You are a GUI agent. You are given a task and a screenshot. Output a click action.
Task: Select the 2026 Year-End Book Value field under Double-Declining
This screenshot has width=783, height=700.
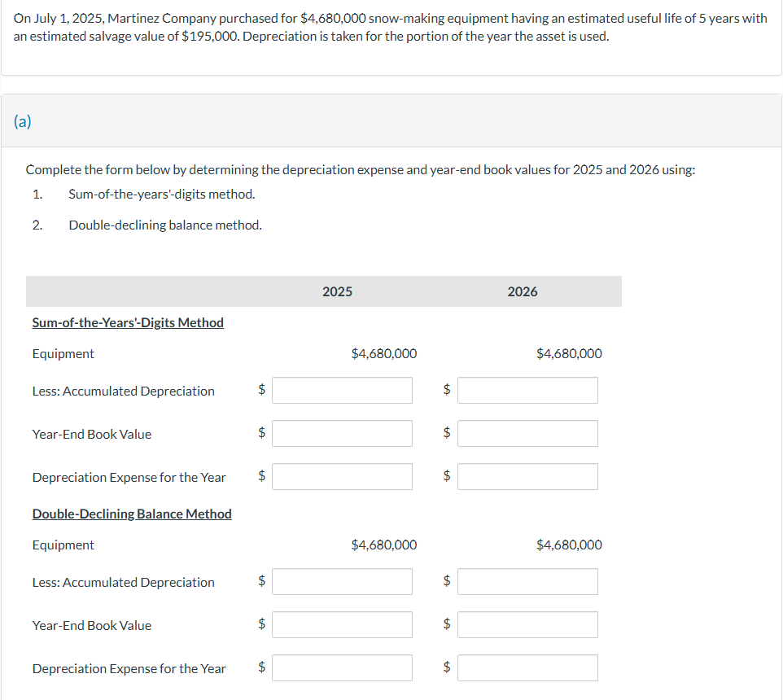coord(527,624)
